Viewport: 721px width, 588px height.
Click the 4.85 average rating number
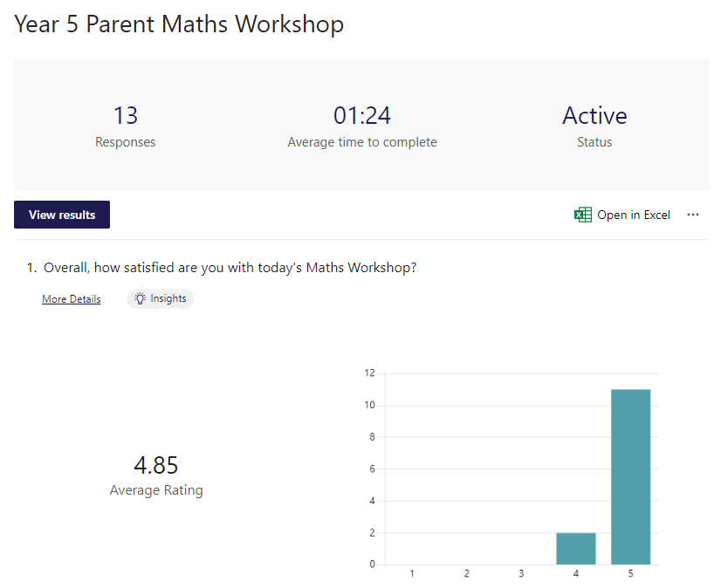(156, 465)
